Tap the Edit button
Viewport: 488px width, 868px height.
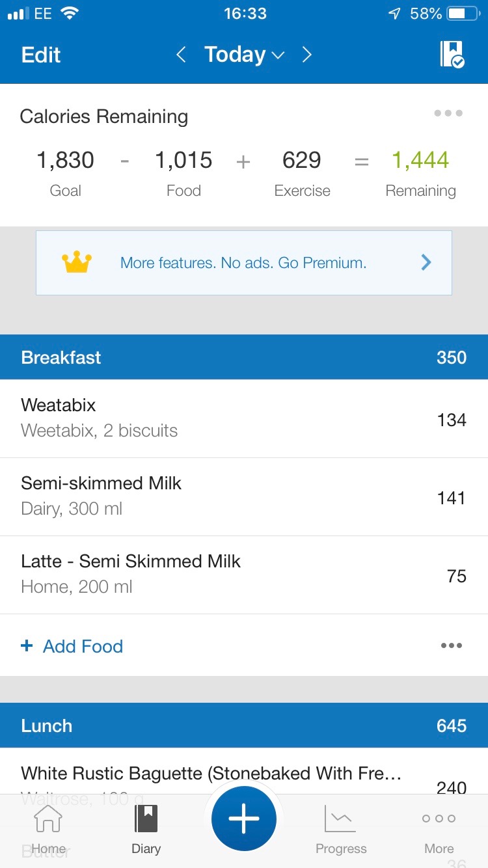(41, 55)
